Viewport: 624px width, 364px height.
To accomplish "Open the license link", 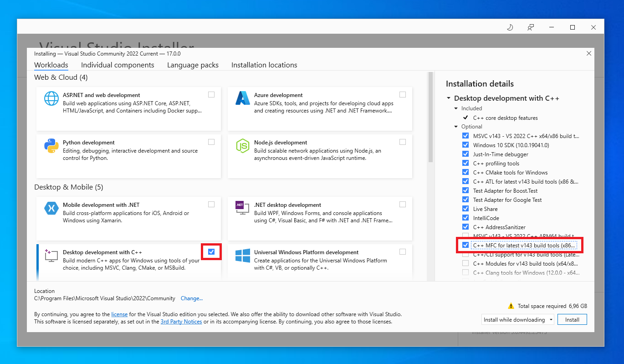I will tap(119, 314).
